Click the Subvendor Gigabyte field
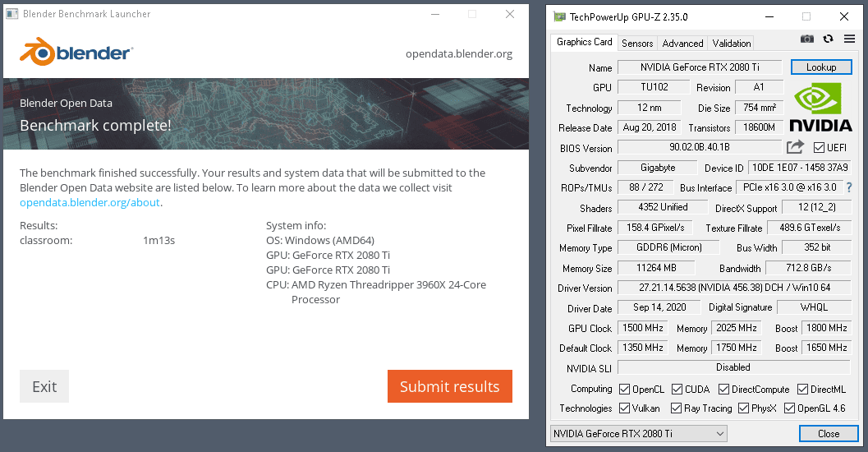 [658, 168]
